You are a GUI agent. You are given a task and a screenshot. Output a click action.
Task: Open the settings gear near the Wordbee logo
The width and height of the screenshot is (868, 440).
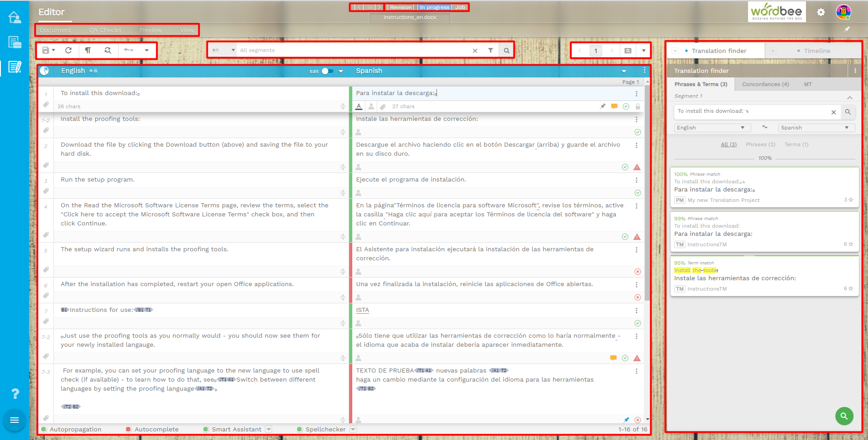tap(820, 12)
